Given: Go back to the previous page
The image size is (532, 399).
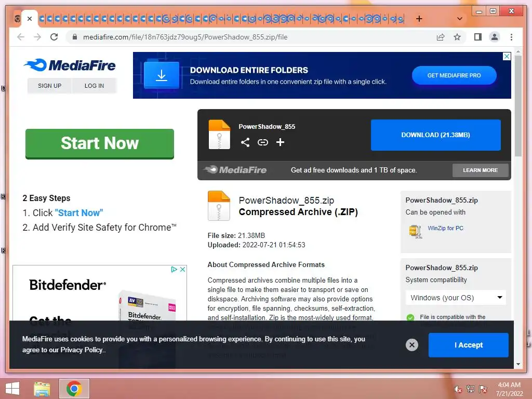Looking at the screenshot, I should (x=21, y=37).
